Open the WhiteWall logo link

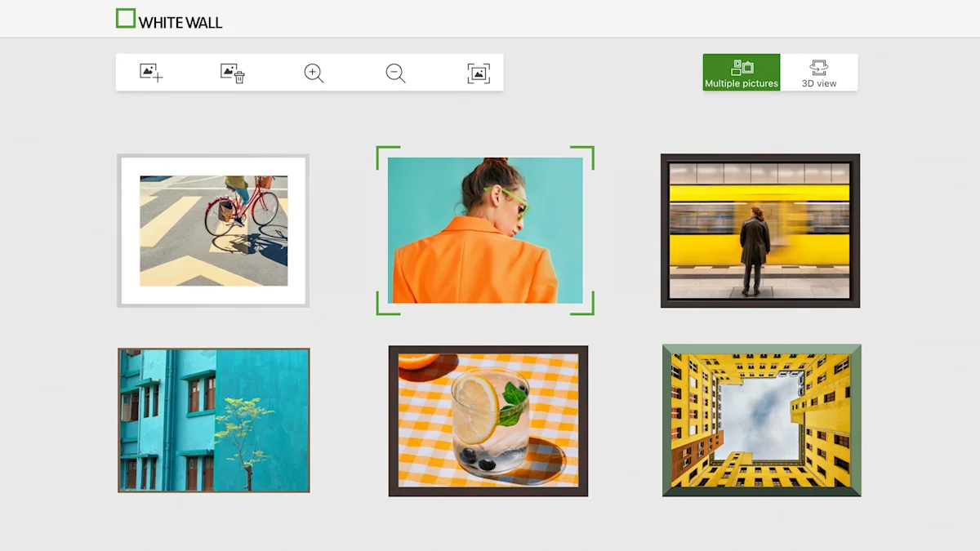pyautogui.click(x=169, y=20)
